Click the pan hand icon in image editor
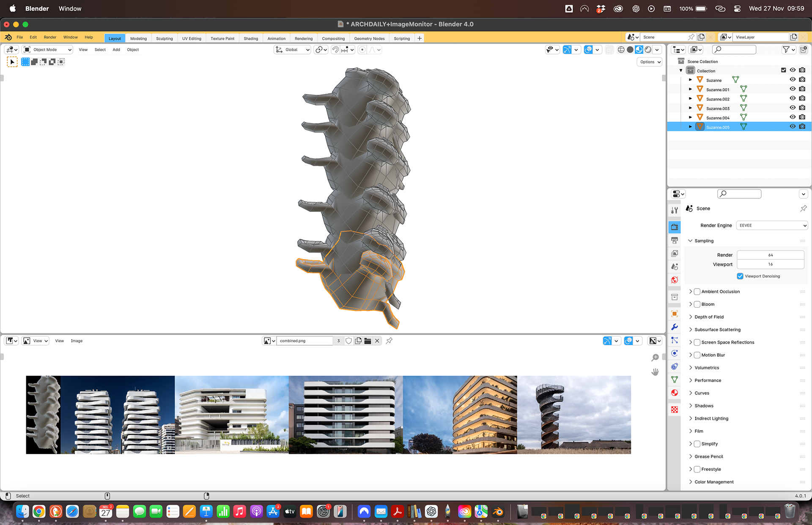Screen dimensions: 812x525 [655, 372]
